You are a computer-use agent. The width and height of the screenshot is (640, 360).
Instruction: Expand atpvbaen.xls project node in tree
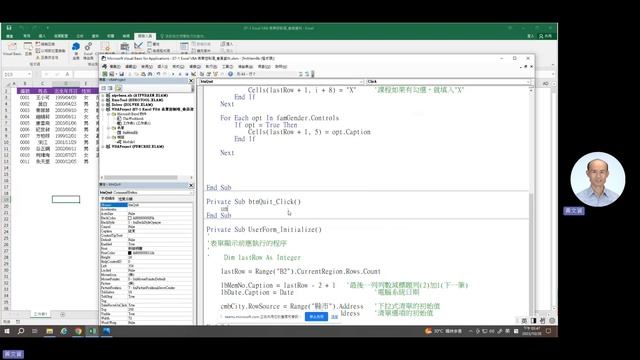pyautogui.click(x=103, y=96)
